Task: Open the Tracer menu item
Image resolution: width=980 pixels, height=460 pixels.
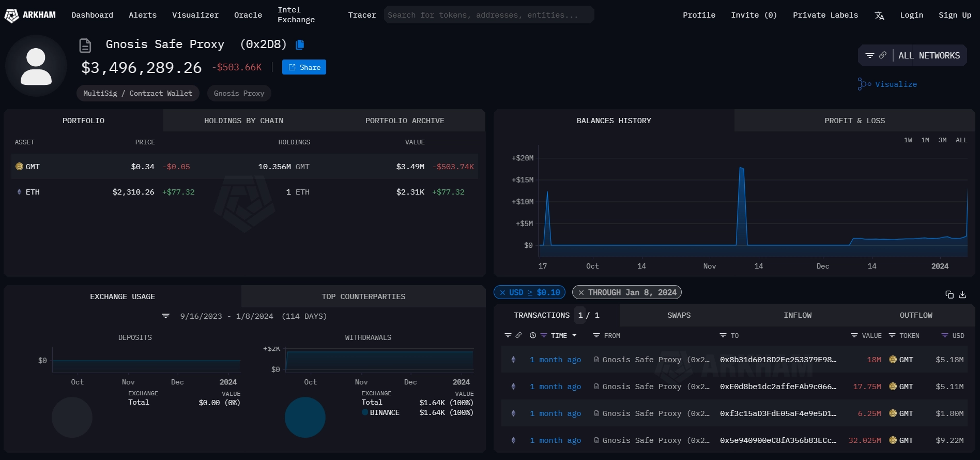Action: tap(362, 15)
